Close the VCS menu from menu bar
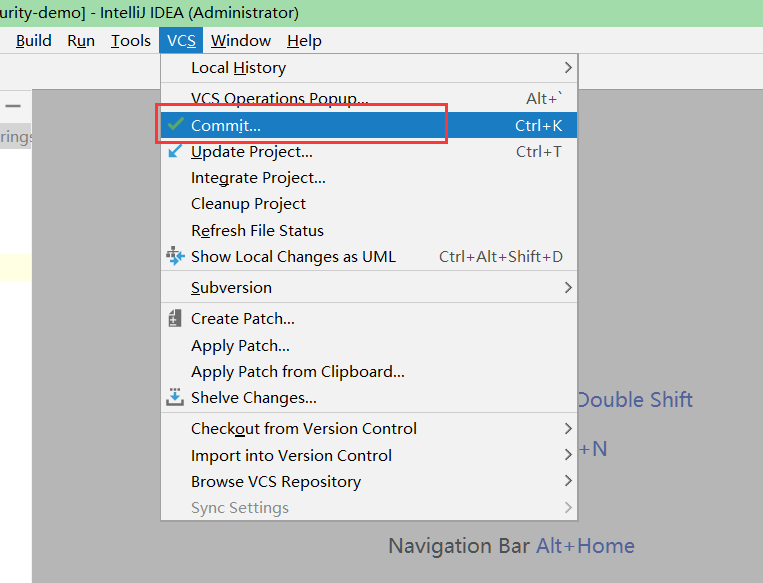This screenshot has height=583, width=763. 181,40
